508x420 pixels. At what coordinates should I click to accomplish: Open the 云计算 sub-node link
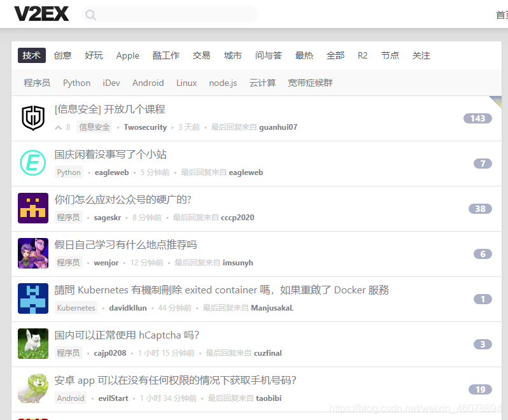262,83
